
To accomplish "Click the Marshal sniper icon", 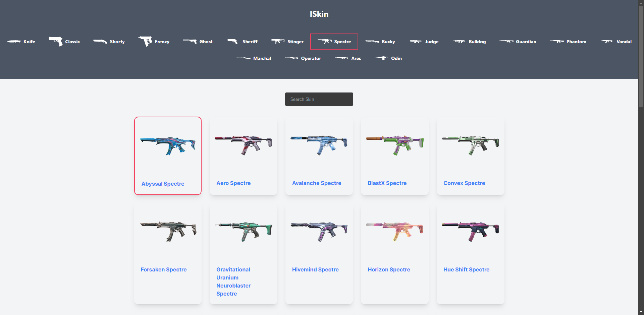I will (244, 58).
